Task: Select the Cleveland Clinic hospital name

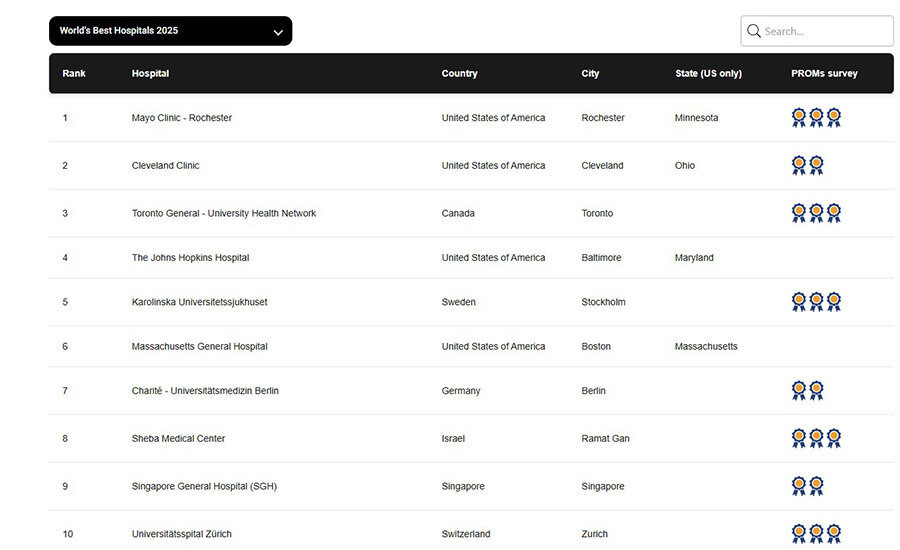Action: click(165, 165)
